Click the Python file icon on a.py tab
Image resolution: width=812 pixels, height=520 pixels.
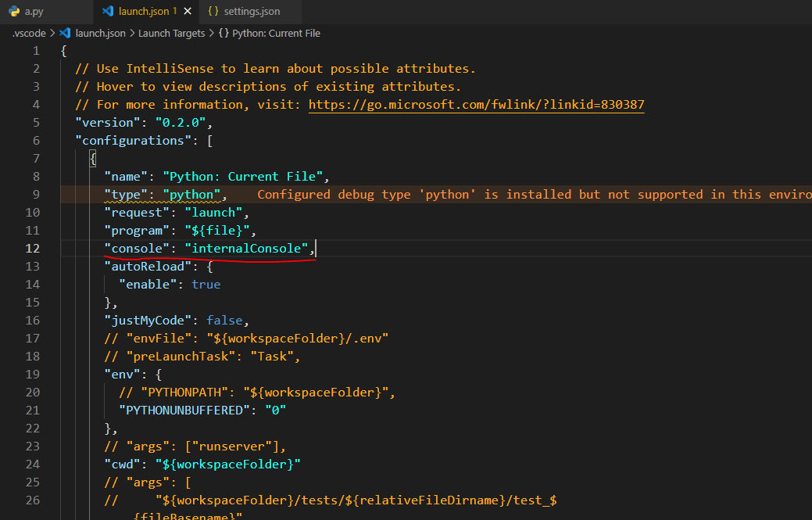14,12
